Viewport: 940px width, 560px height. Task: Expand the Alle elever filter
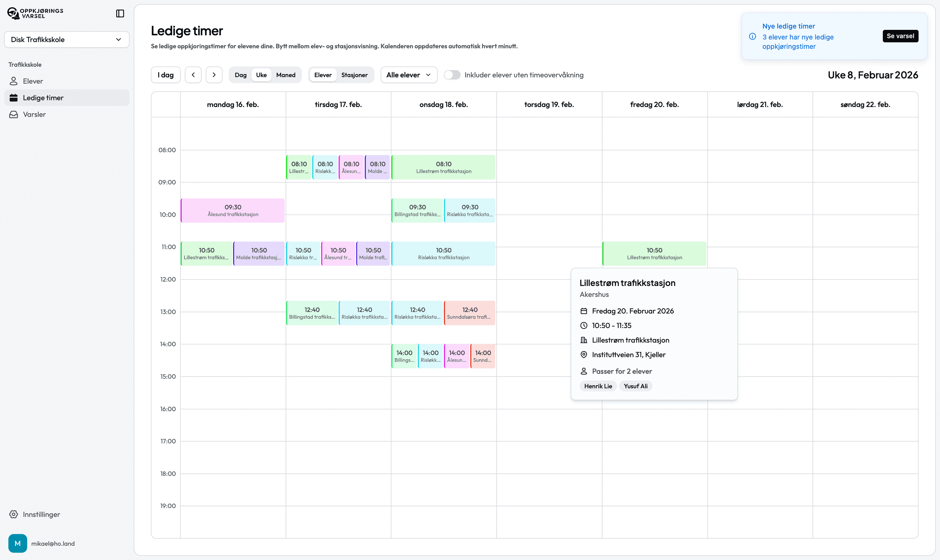(x=409, y=75)
